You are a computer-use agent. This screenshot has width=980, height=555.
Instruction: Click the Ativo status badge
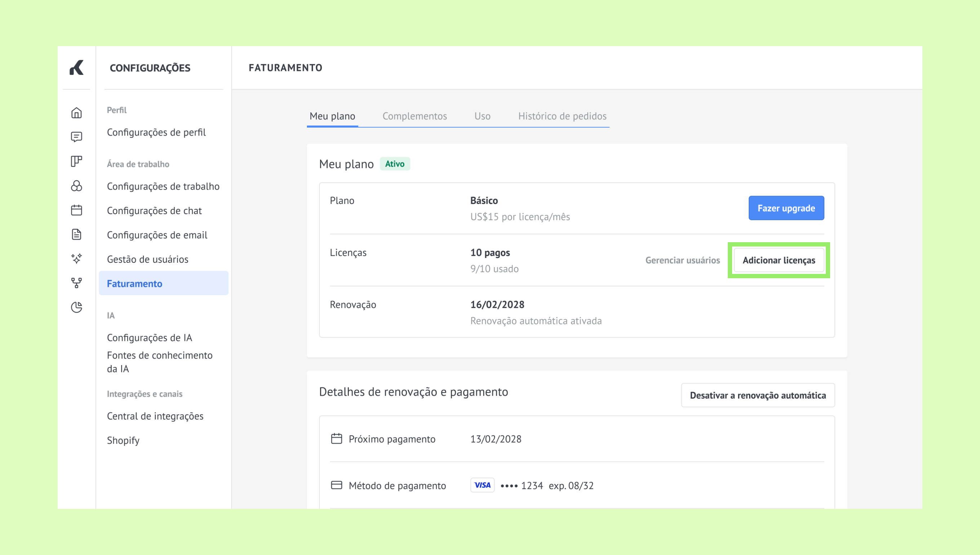click(395, 164)
